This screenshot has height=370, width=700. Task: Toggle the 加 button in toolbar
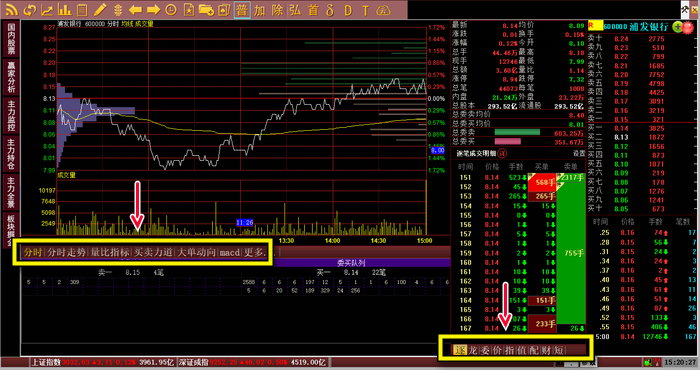click(x=259, y=10)
